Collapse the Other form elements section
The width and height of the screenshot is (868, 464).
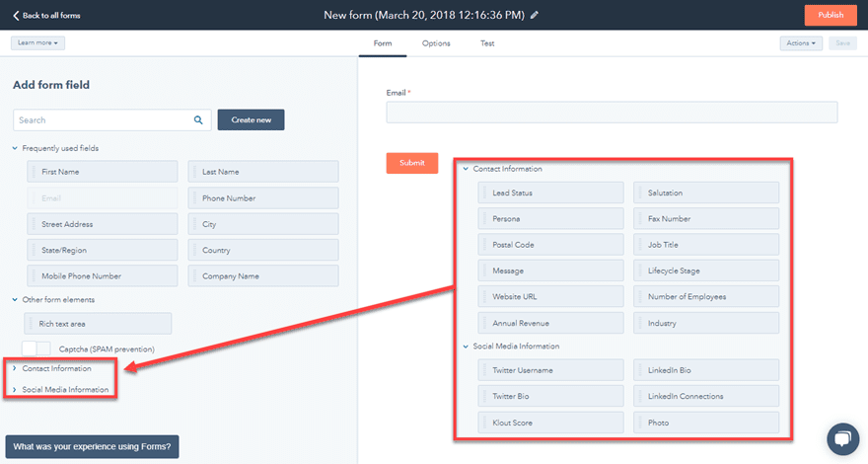click(x=15, y=299)
